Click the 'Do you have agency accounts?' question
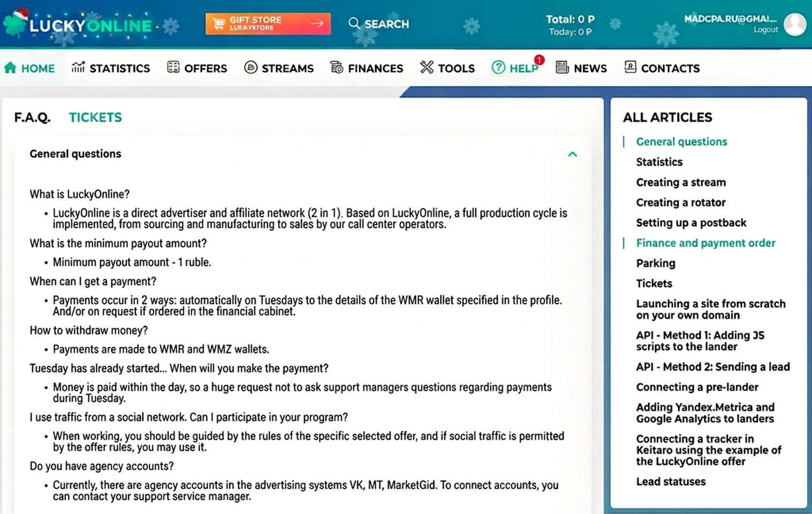The image size is (812, 514). click(102, 466)
